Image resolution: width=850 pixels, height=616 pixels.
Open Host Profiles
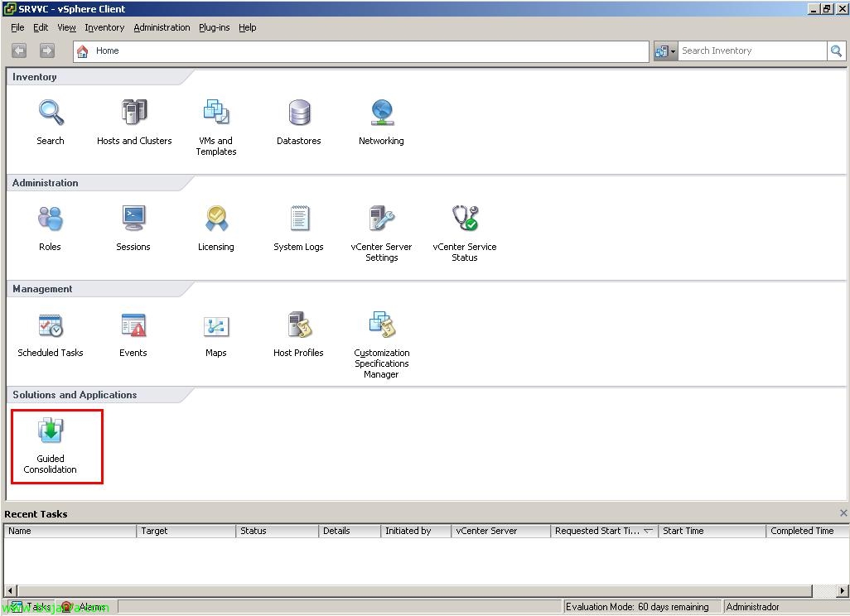[x=299, y=334]
